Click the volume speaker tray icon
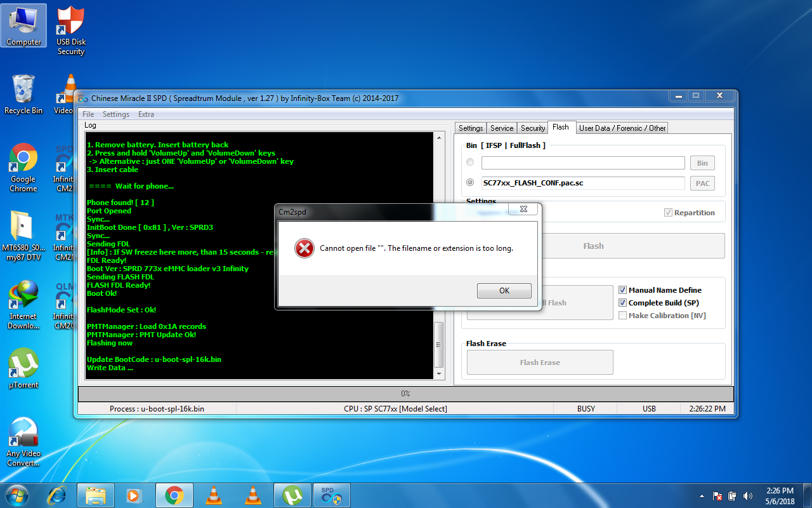 pos(748,496)
